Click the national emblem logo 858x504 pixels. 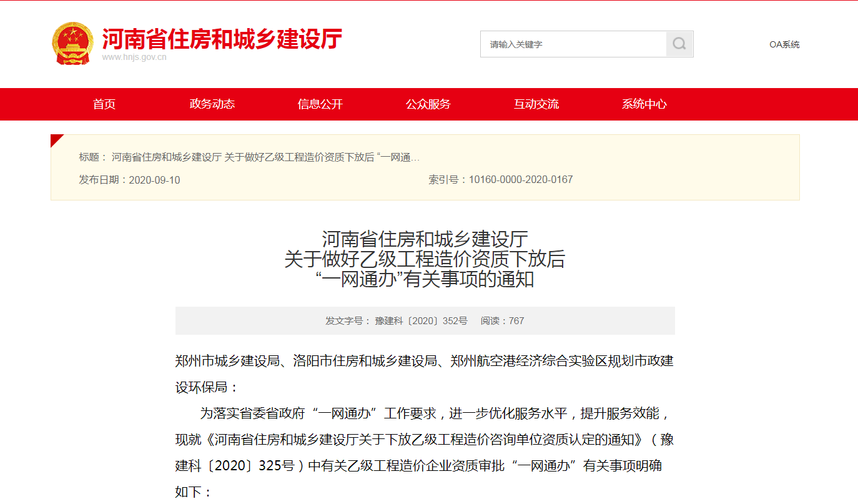72,44
